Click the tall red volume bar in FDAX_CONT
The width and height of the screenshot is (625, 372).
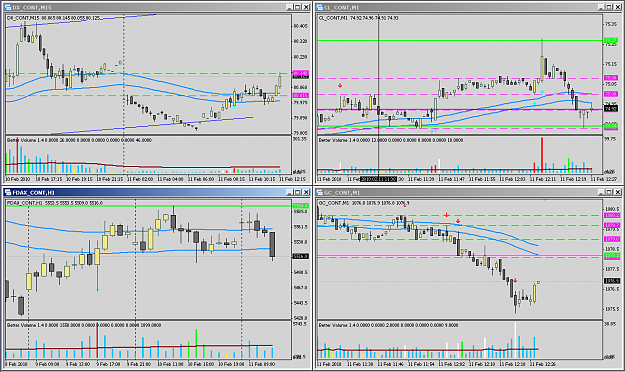click(x=97, y=341)
